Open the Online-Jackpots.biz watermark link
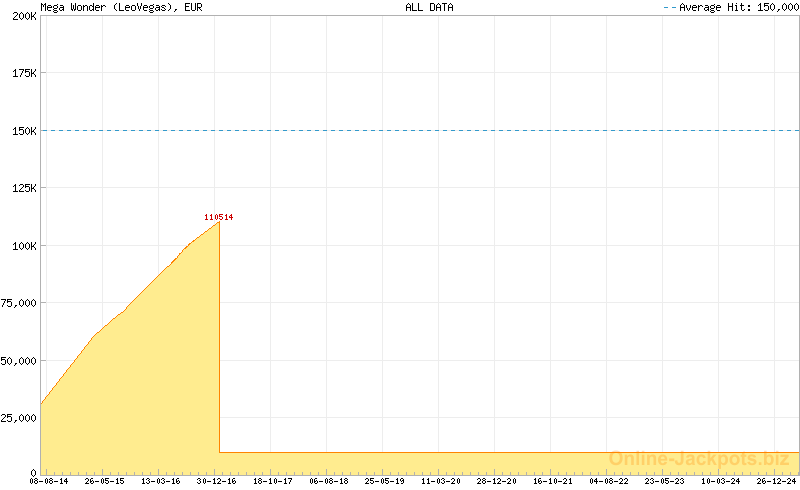800x490 pixels. 698,459
